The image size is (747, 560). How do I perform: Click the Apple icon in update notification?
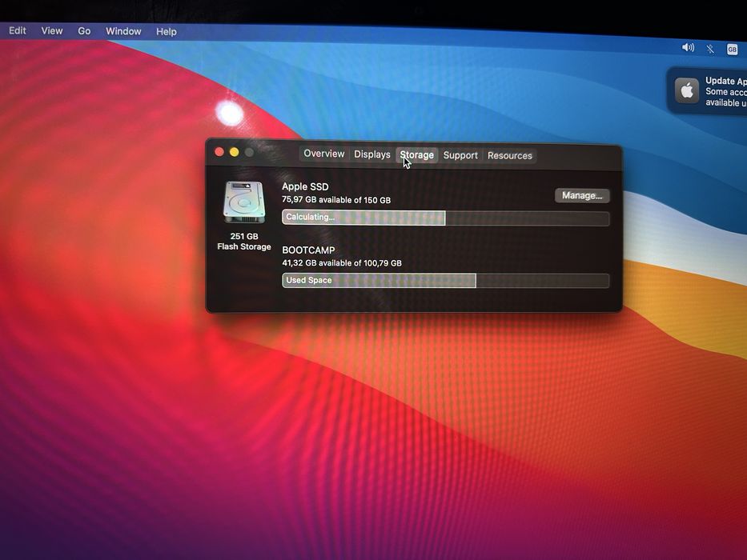point(686,90)
